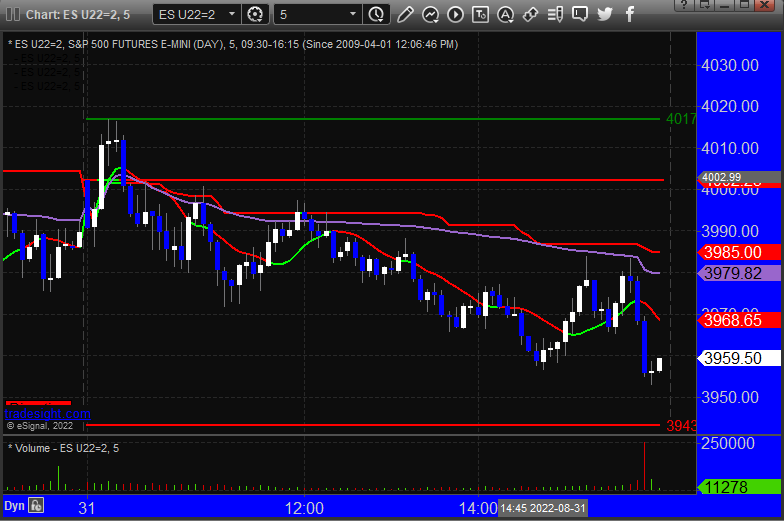The height and width of the screenshot is (521, 784).
Task: Click the bar replay play icon
Action: coord(455,14)
